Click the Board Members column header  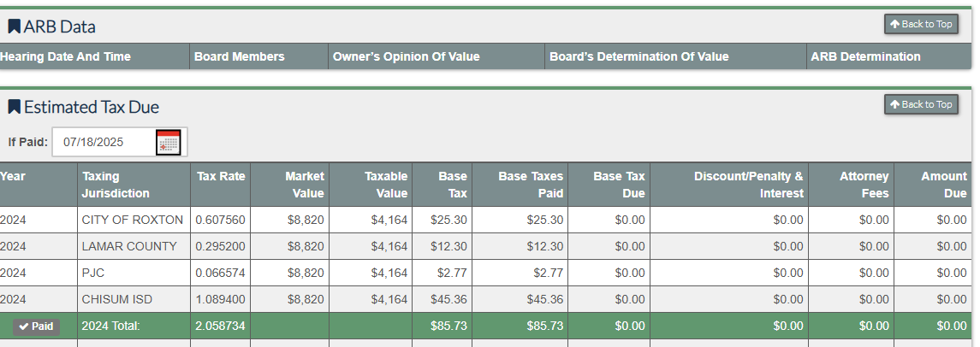tap(240, 57)
